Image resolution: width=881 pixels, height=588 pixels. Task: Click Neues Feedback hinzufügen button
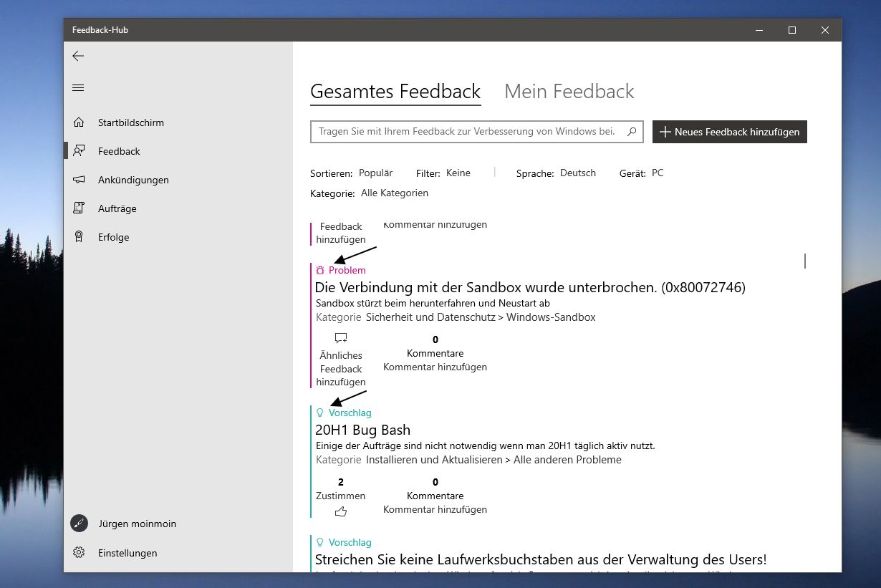[x=730, y=132]
